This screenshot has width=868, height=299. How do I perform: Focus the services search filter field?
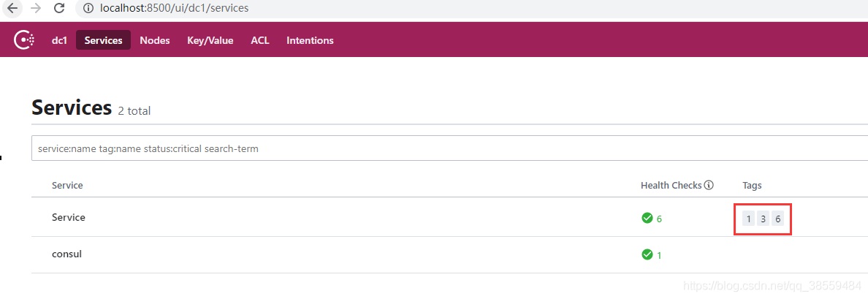[x=449, y=149]
